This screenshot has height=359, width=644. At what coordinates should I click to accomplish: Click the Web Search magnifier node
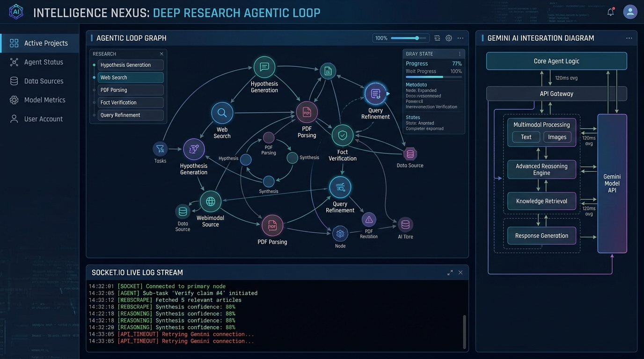pos(222,113)
